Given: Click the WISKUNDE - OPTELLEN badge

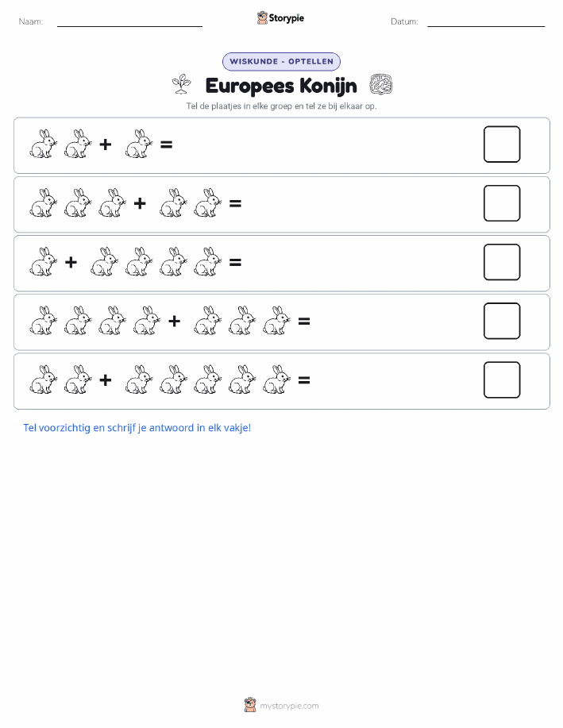Looking at the screenshot, I should pyautogui.click(x=281, y=62).
